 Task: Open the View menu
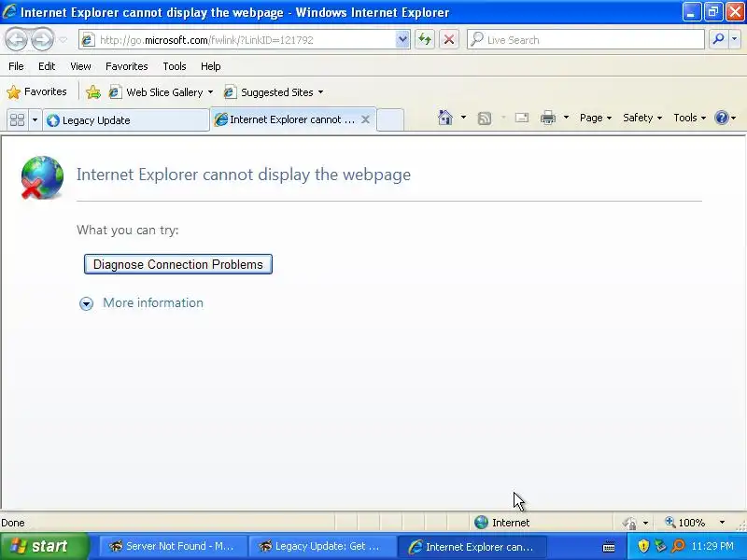coord(80,66)
